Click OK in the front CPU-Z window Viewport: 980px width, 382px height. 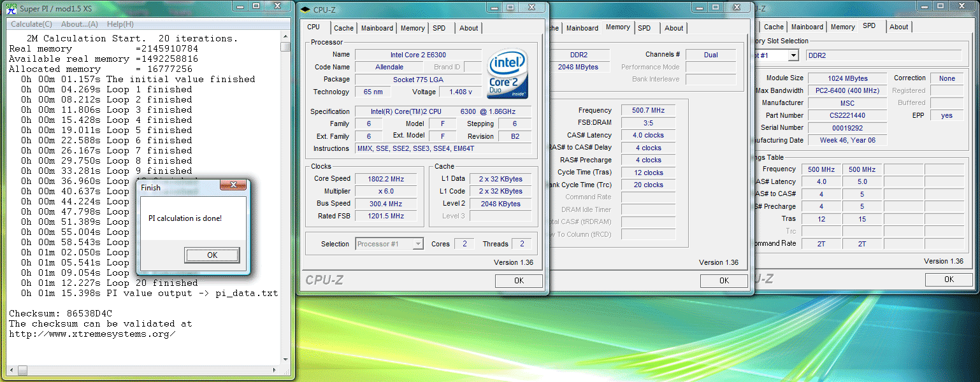(x=519, y=281)
